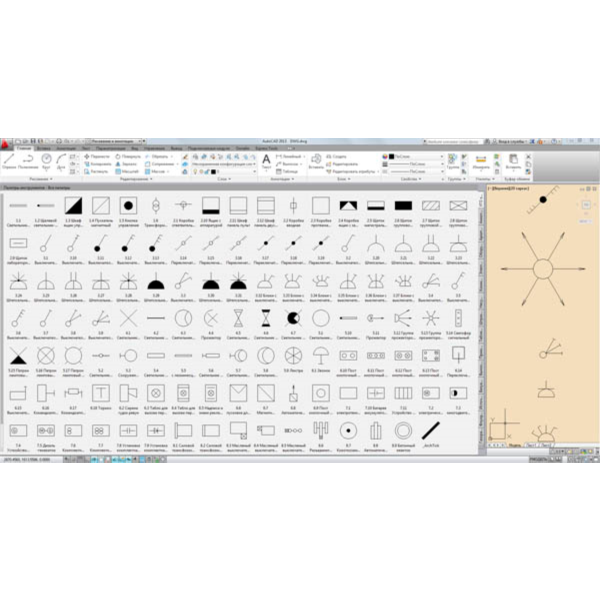This screenshot has height=600, width=600.
Task: Click the Вставить block insert icon
Action: click(316, 161)
